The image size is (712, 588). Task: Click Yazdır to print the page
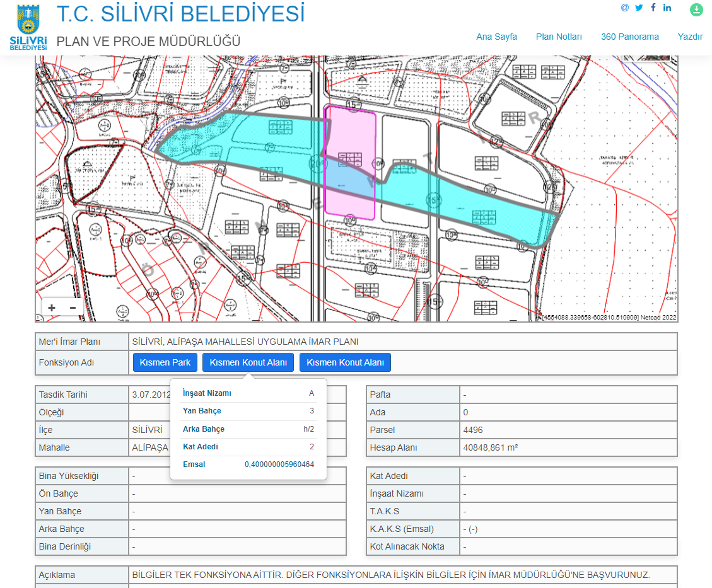click(690, 37)
